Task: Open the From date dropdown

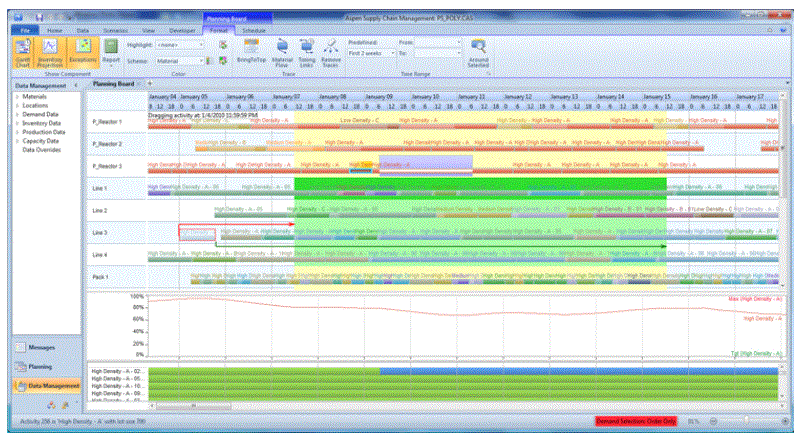Action: [x=459, y=43]
